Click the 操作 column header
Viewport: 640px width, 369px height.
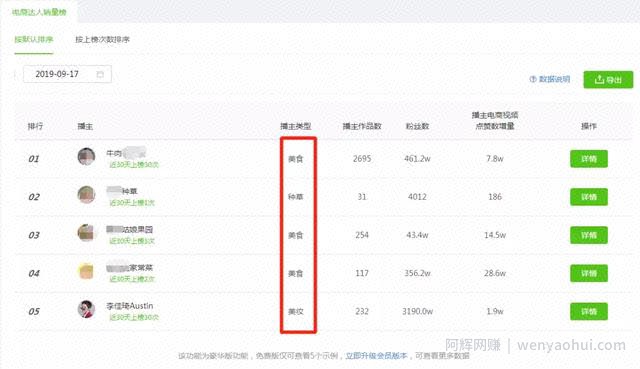[589, 126]
